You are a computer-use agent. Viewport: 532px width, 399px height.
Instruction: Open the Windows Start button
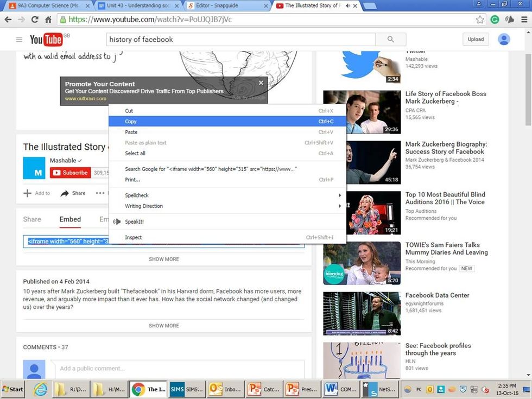pyautogui.click(x=13, y=389)
